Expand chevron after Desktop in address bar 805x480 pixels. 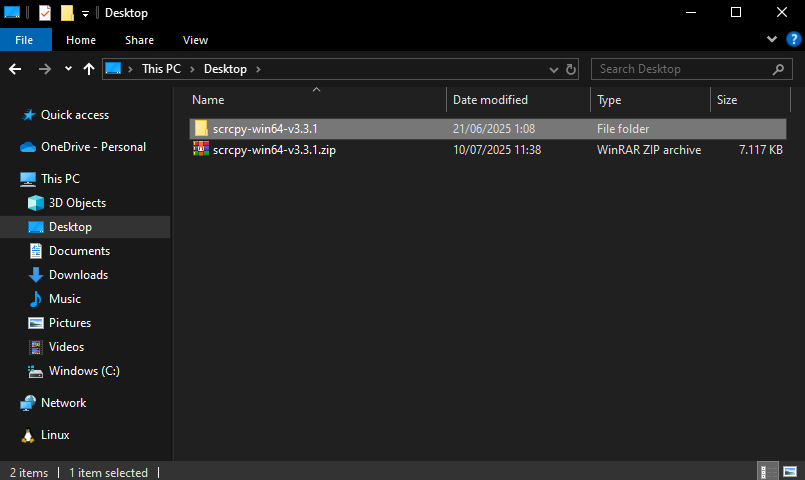click(x=258, y=69)
